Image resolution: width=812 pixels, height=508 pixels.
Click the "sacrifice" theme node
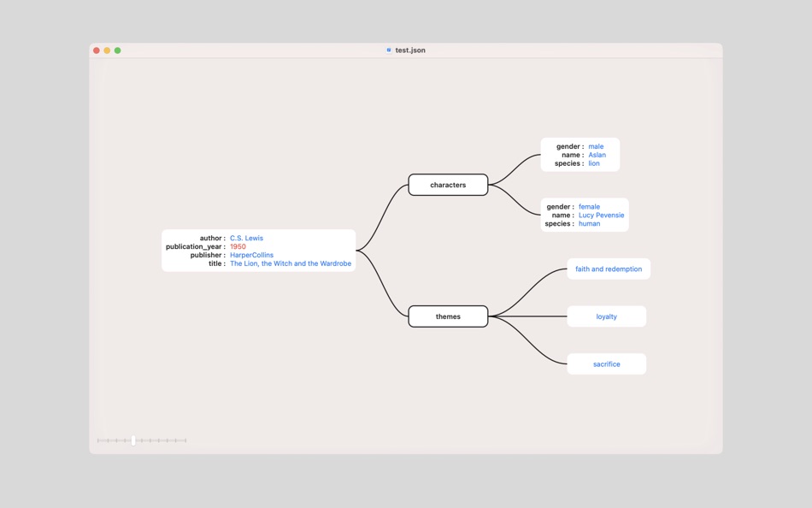point(606,364)
